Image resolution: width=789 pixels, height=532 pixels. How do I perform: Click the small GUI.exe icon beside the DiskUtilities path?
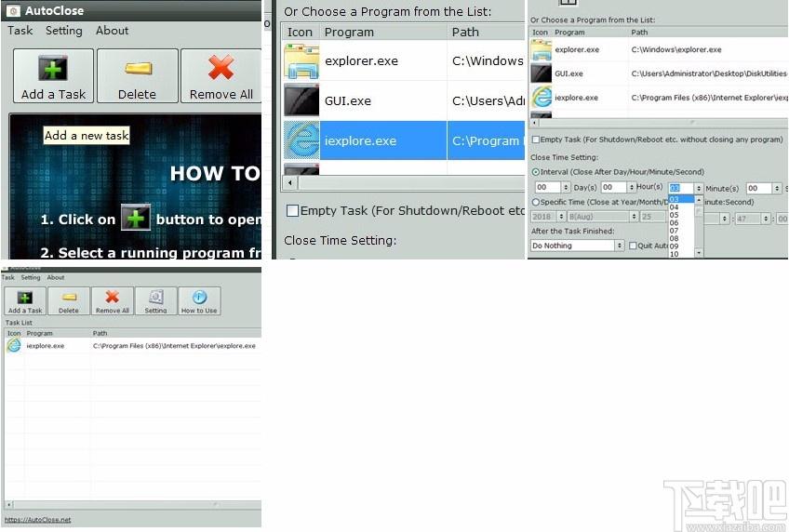(x=542, y=73)
